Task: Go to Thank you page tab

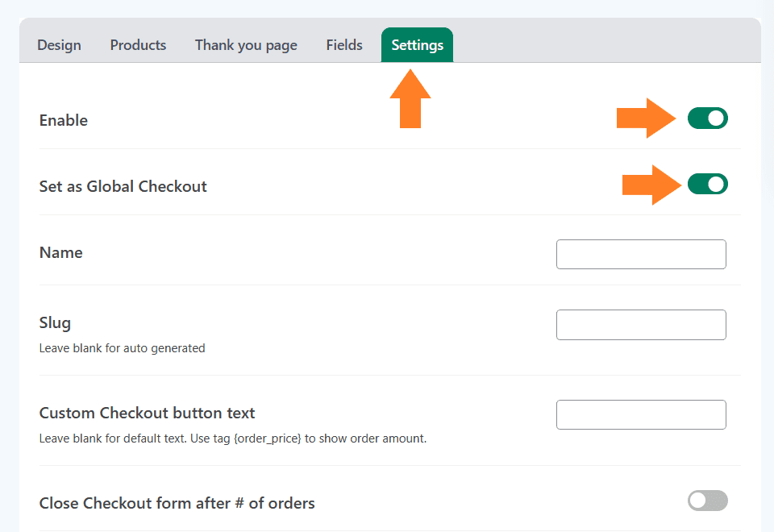Action: [246, 45]
